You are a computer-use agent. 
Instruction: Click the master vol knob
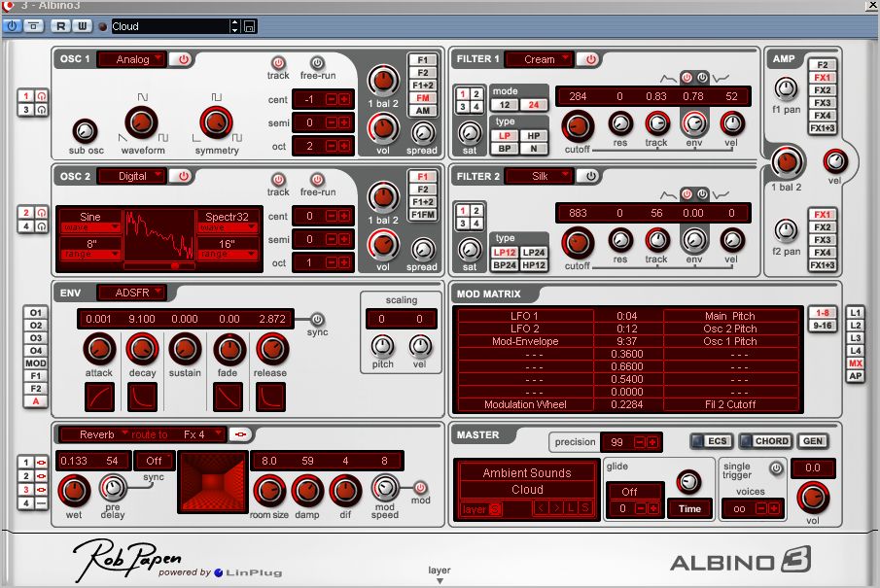click(813, 498)
